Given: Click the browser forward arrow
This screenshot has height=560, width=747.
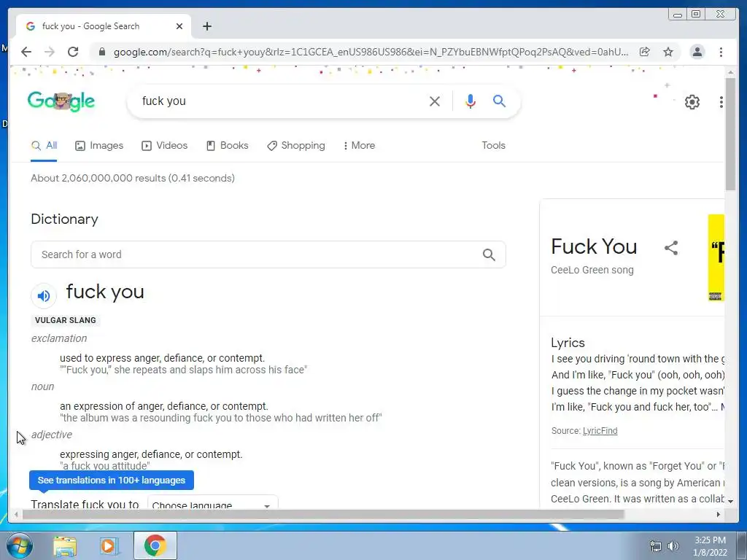Looking at the screenshot, I should (50, 52).
